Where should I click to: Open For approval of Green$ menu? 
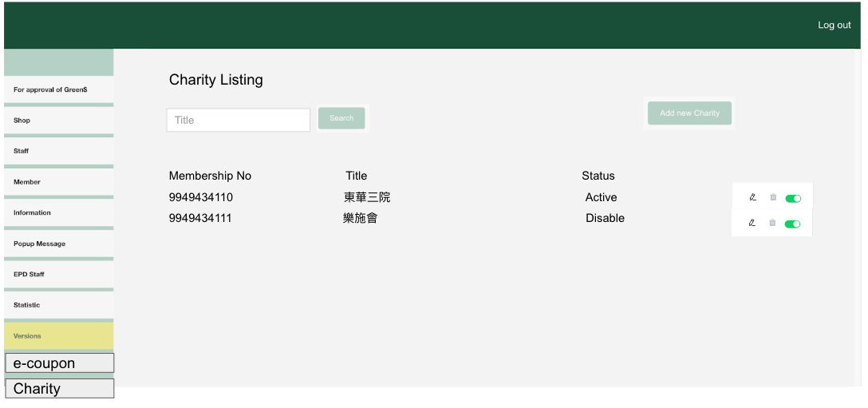coord(58,89)
